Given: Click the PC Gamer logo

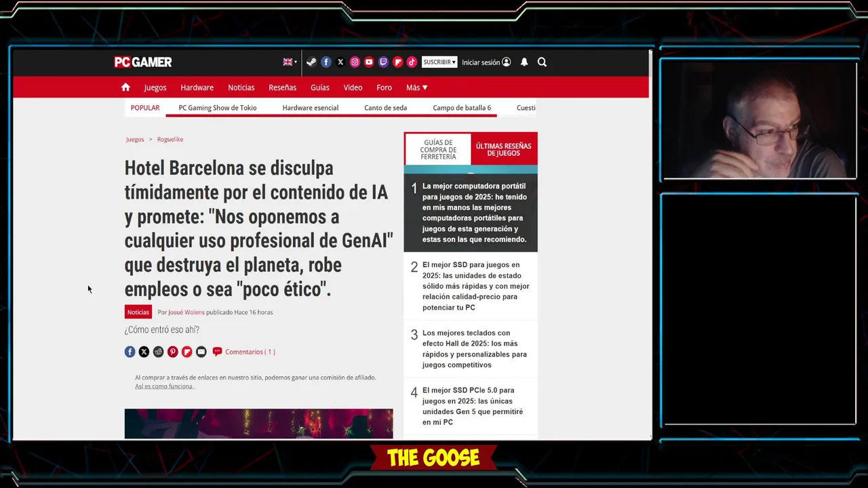Looking at the screenshot, I should (143, 62).
